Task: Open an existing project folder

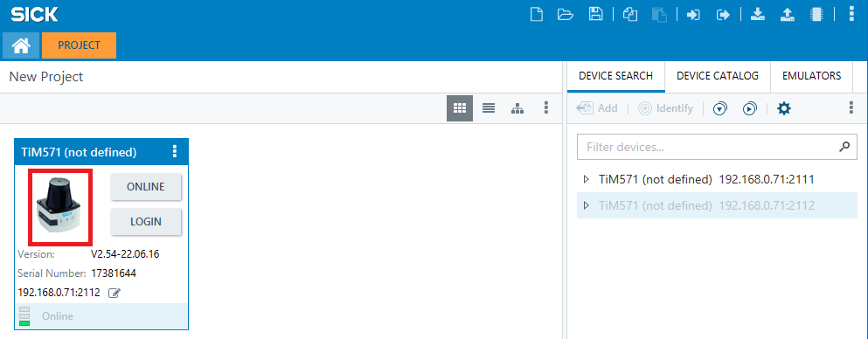Action: pos(566,15)
